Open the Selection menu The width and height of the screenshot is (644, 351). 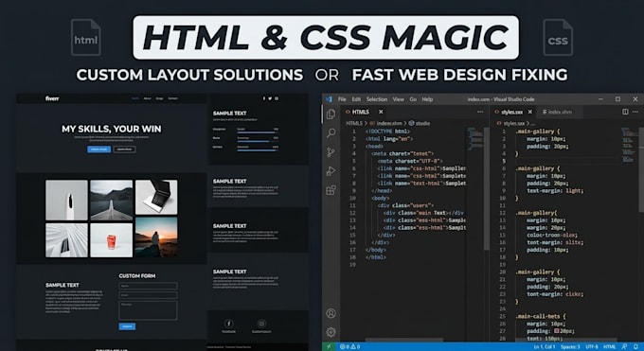pos(377,99)
